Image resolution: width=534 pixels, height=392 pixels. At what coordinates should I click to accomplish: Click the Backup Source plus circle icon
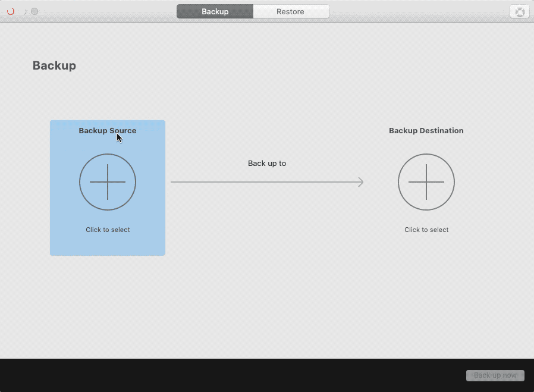coord(108,182)
